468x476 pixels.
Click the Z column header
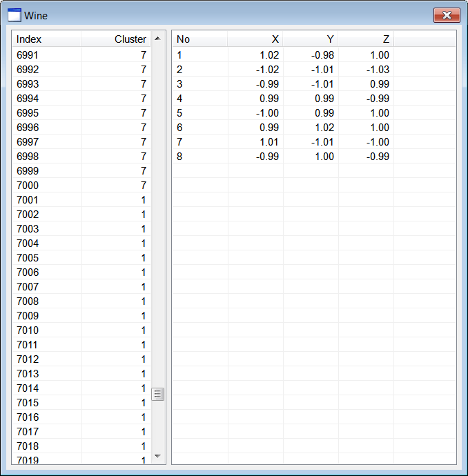point(366,39)
